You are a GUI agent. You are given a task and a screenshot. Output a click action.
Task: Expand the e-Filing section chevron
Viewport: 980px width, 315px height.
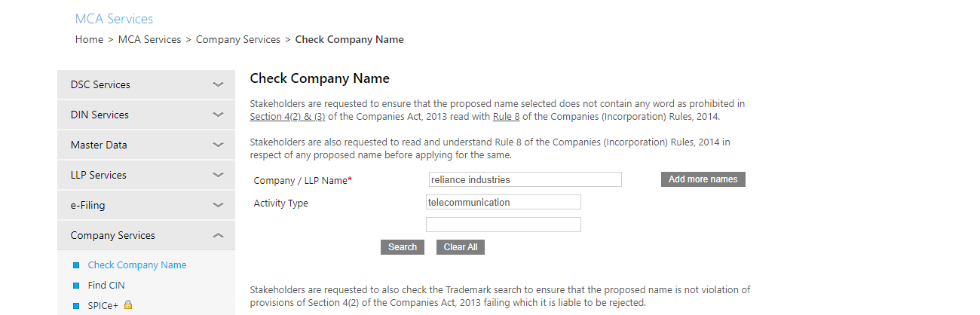click(218, 205)
